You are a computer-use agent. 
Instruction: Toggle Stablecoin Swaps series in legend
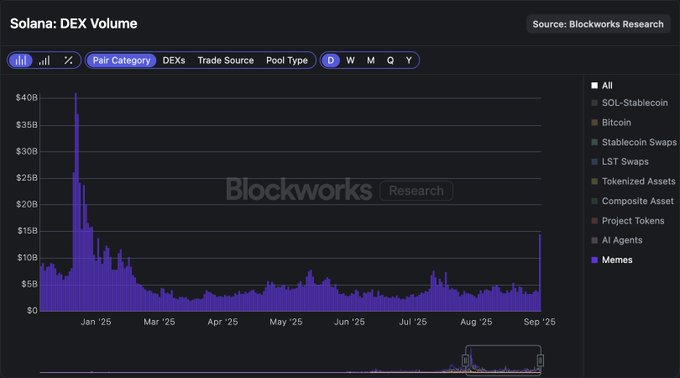pos(634,142)
